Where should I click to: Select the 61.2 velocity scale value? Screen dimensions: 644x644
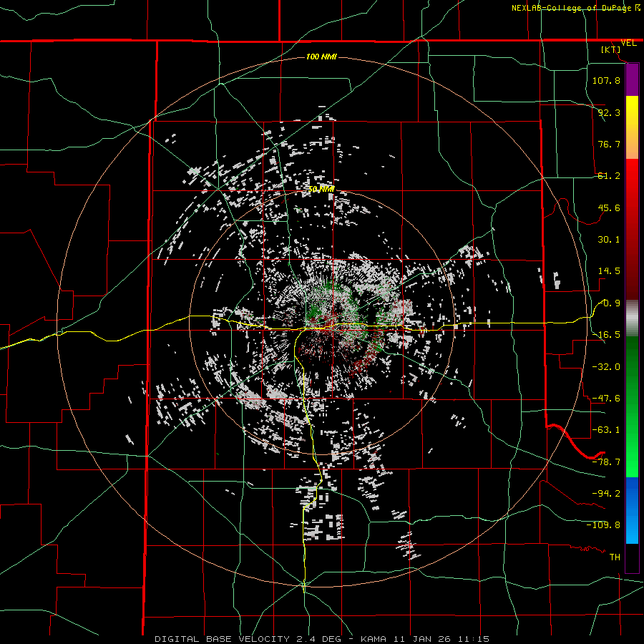609,176
